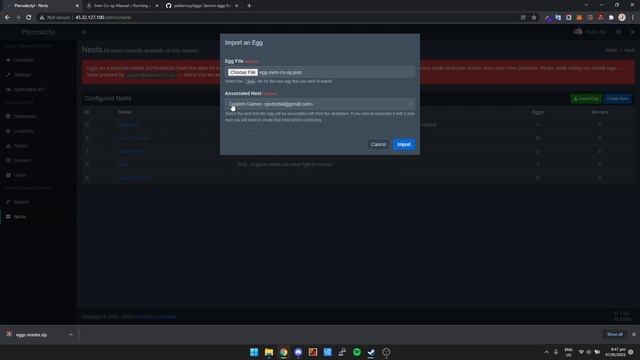Open Steam from the taskbar

[371, 352]
